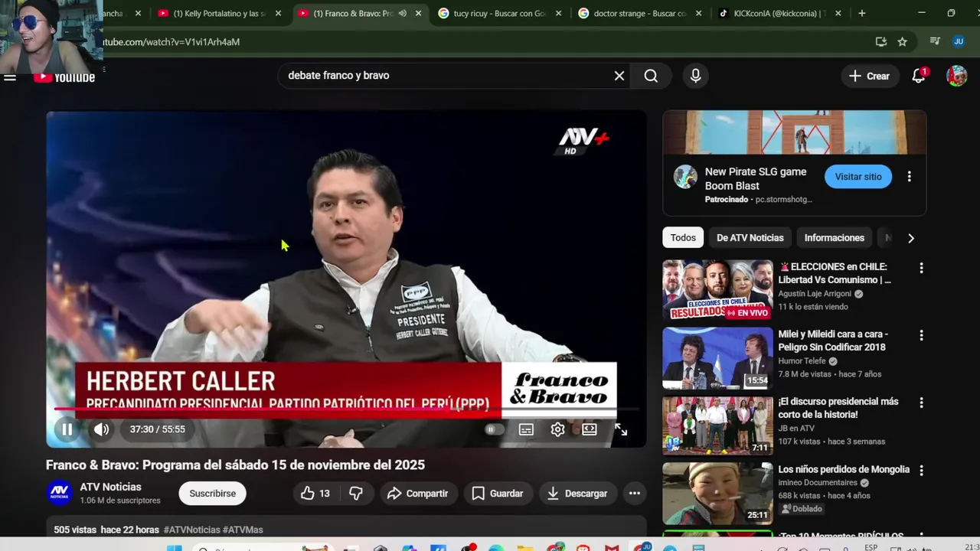This screenshot has height=551, width=980.
Task: Pause the video playback
Action: tap(67, 429)
